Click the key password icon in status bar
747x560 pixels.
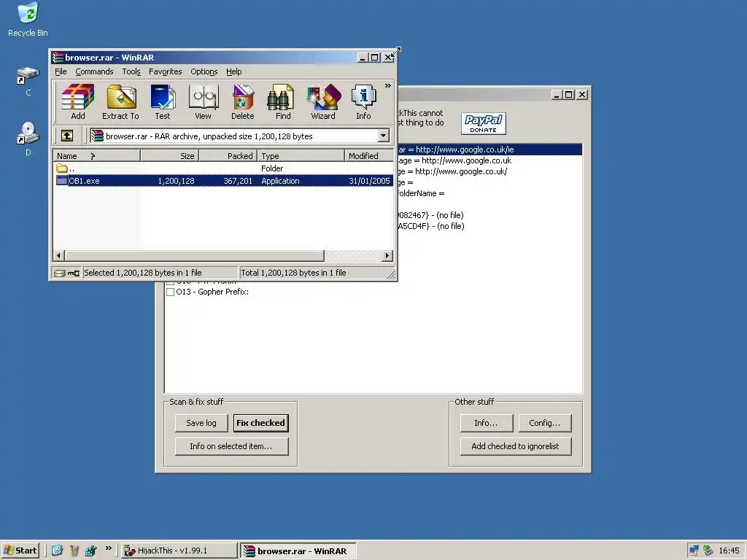74,273
